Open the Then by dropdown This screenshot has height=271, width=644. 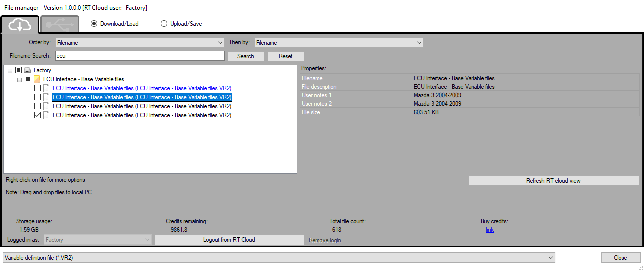tap(339, 43)
